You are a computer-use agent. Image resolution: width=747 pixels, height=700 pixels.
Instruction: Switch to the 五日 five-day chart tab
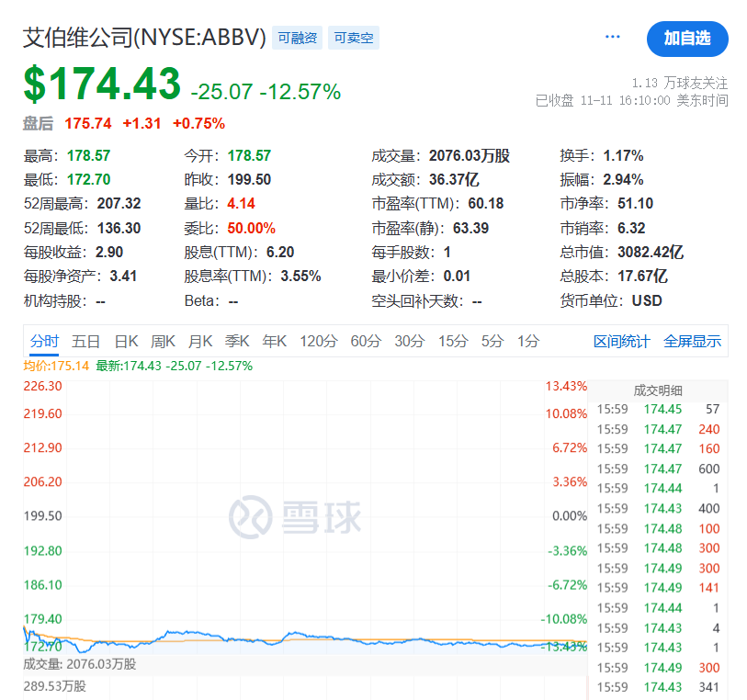click(x=85, y=342)
